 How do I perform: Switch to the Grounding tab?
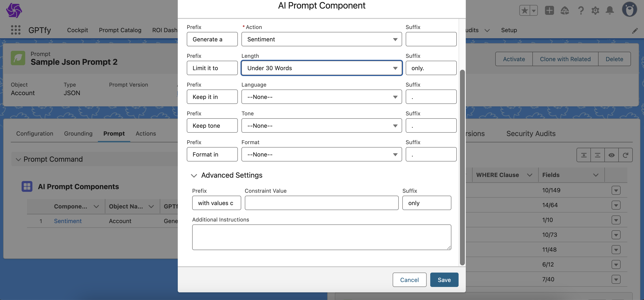click(x=78, y=134)
